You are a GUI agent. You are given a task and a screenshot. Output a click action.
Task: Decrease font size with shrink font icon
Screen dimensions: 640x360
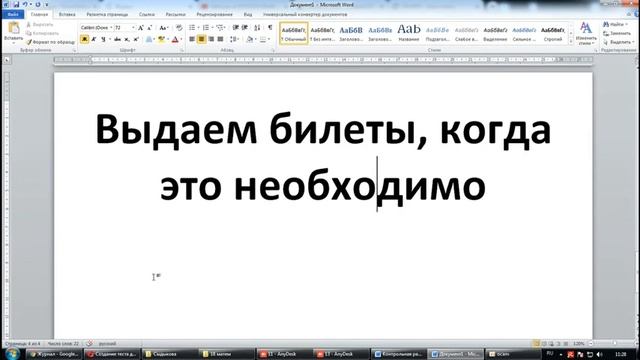point(149,28)
